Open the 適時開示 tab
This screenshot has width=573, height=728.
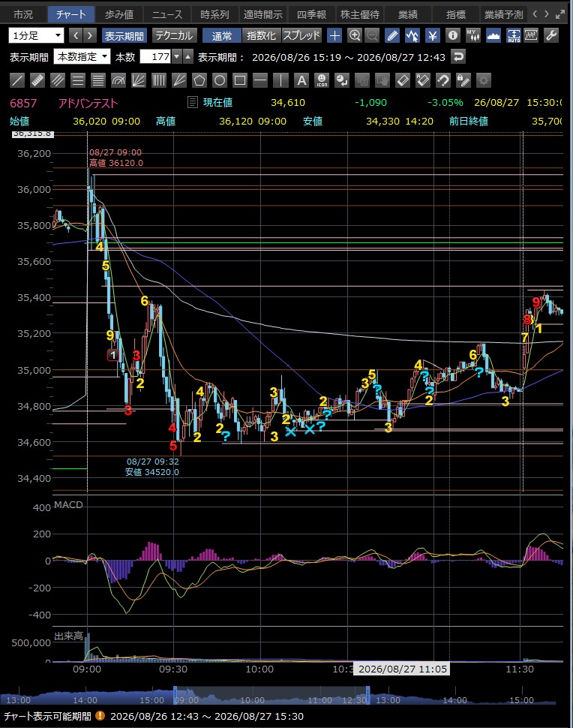263,14
